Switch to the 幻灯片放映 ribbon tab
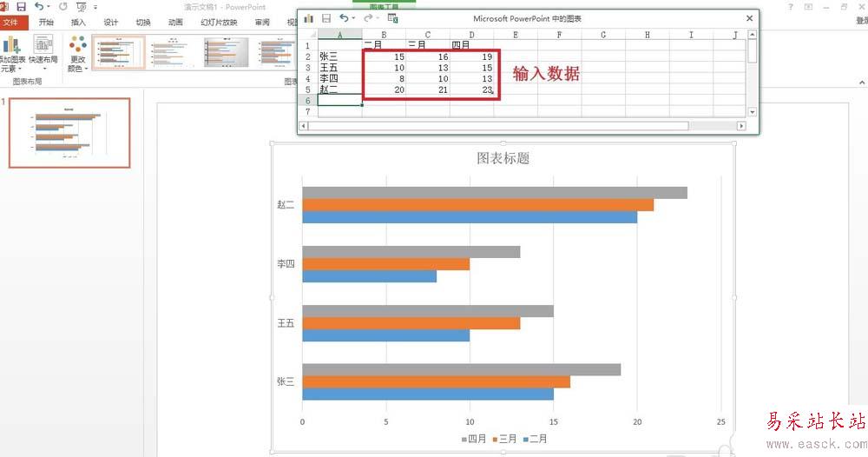The height and width of the screenshot is (457, 868). point(219,23)
